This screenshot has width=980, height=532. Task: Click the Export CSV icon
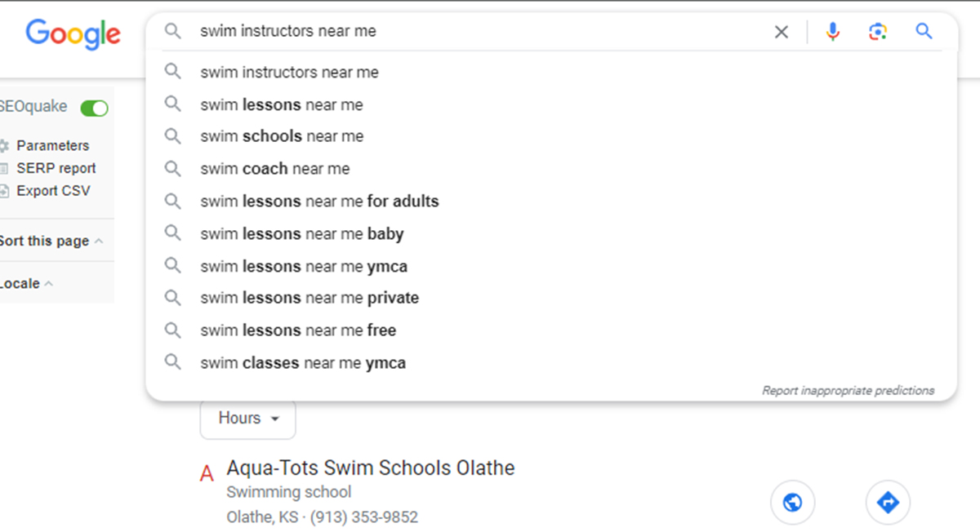coord(3,191)
